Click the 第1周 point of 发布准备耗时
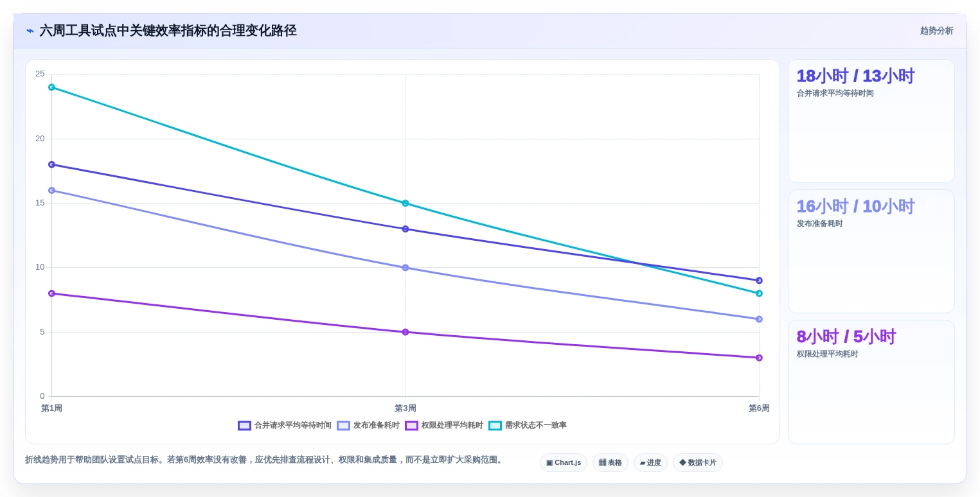The width and height of the screenshot is (980, 497). pos(51,190)
